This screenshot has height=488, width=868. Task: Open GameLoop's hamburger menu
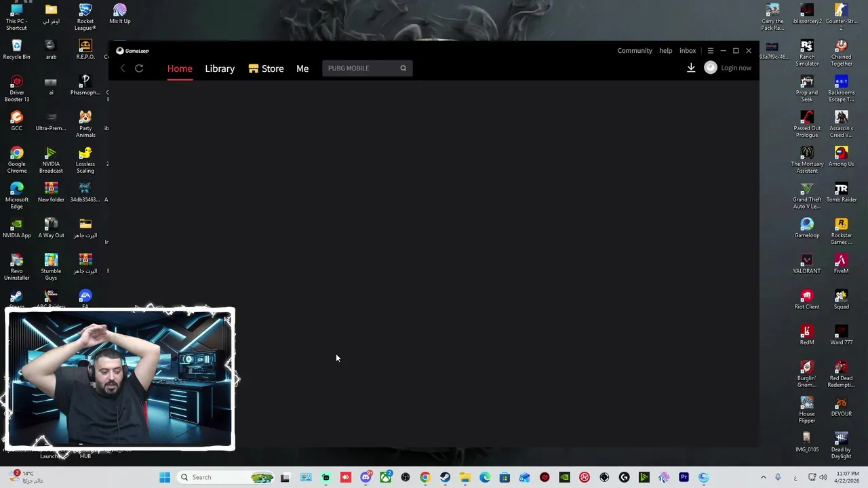click(x=710, y=51)
